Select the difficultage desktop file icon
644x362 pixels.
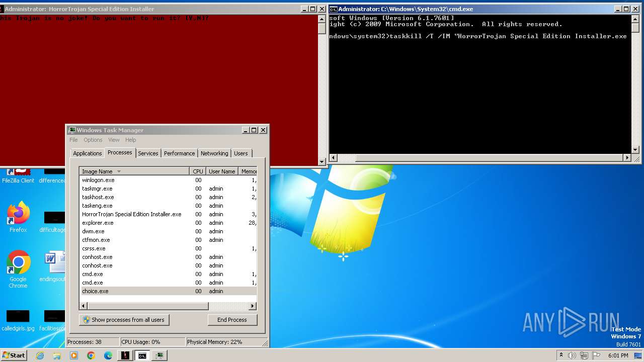(53, 221)
